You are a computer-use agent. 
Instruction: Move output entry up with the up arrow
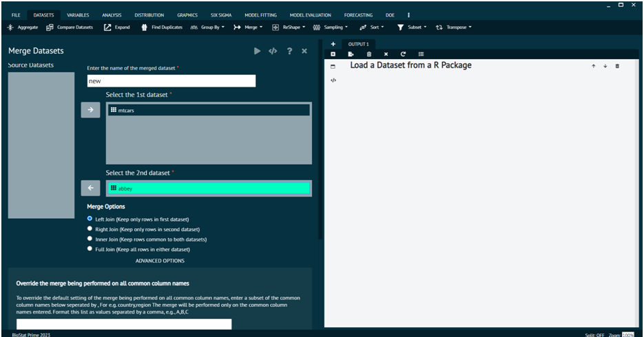593,66
